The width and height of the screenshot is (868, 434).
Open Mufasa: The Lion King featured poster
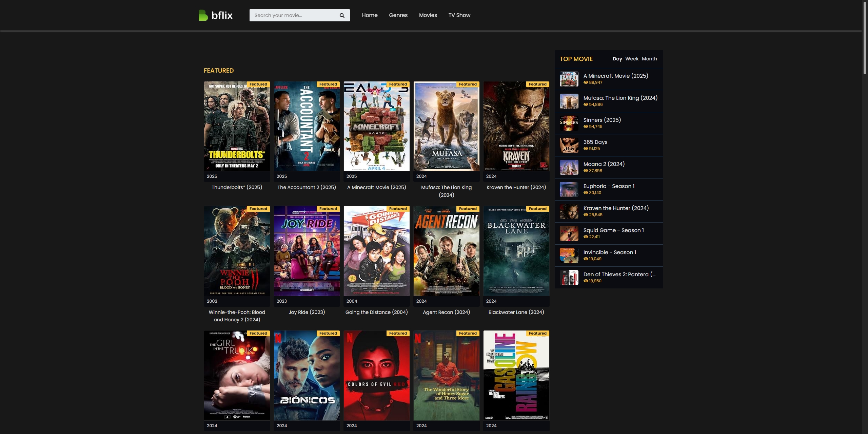tap(446, 126)
